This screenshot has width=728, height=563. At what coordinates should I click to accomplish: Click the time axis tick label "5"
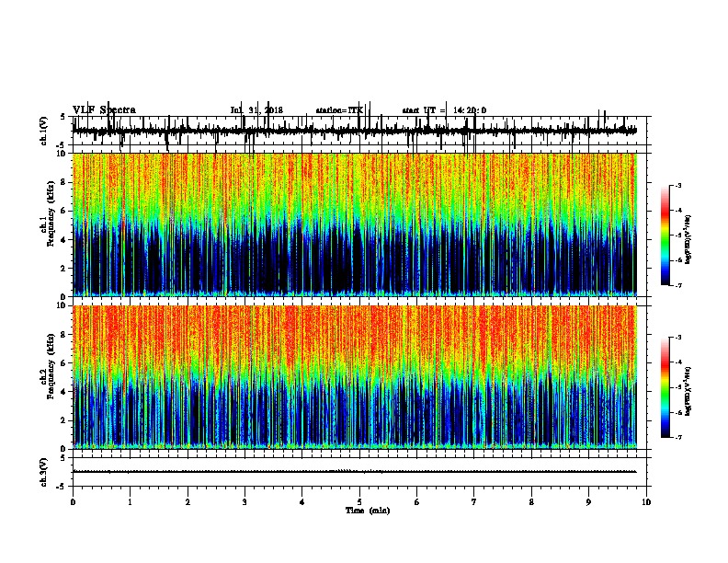[359, 501]
